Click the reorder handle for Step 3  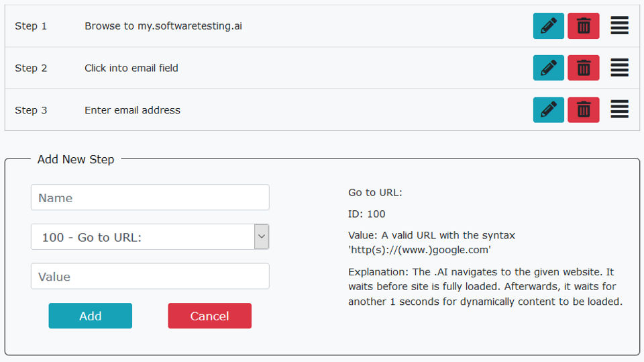point(619,109)
